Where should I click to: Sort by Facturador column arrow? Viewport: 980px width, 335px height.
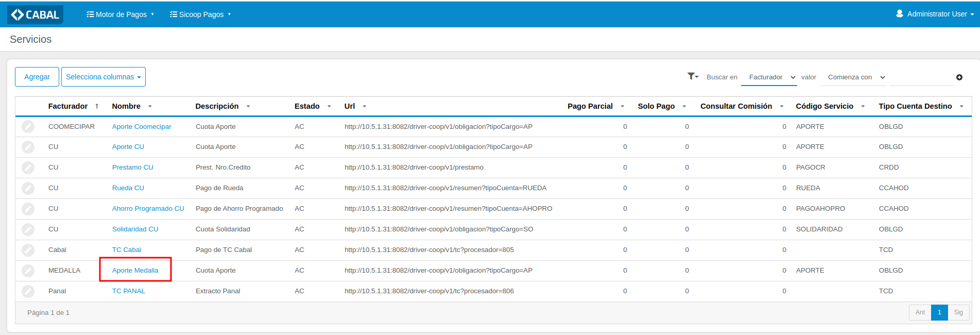point(97,106)
